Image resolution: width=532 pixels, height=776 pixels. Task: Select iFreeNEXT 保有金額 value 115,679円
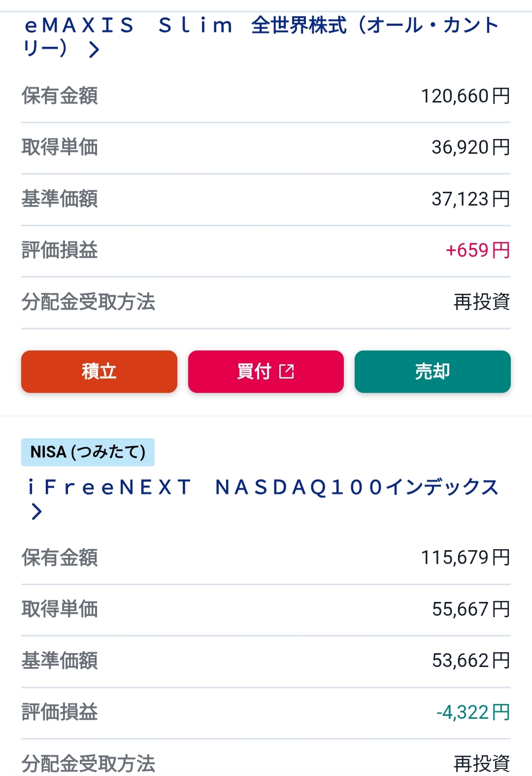tap(465, 558)
